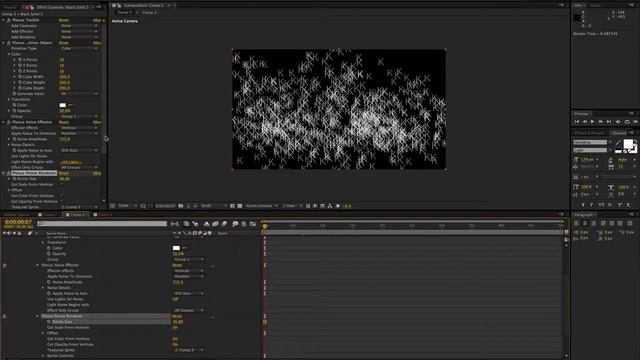
Task: Open the Graph Editor icon in timeline
Action: pyautogui.click(x=253, y=224)
